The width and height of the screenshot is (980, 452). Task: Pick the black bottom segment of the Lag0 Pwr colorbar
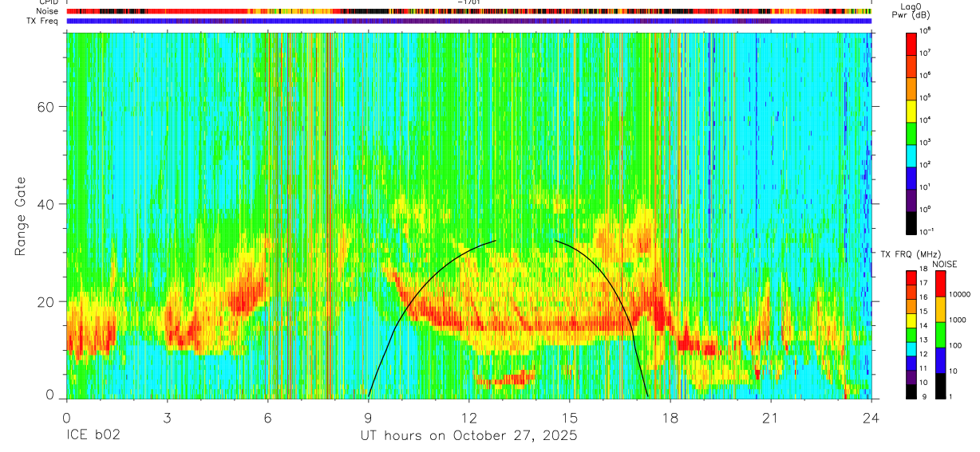coord(911,222)
